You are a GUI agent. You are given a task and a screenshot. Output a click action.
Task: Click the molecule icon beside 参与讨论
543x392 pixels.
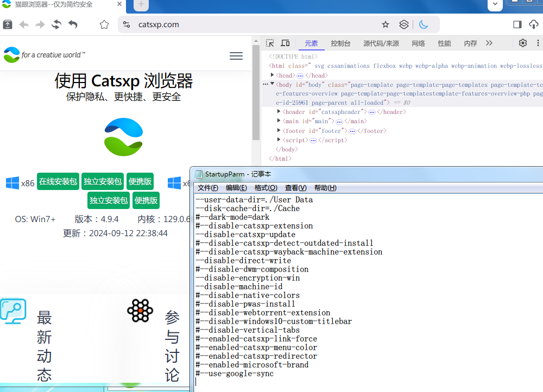tap(140, 311)
